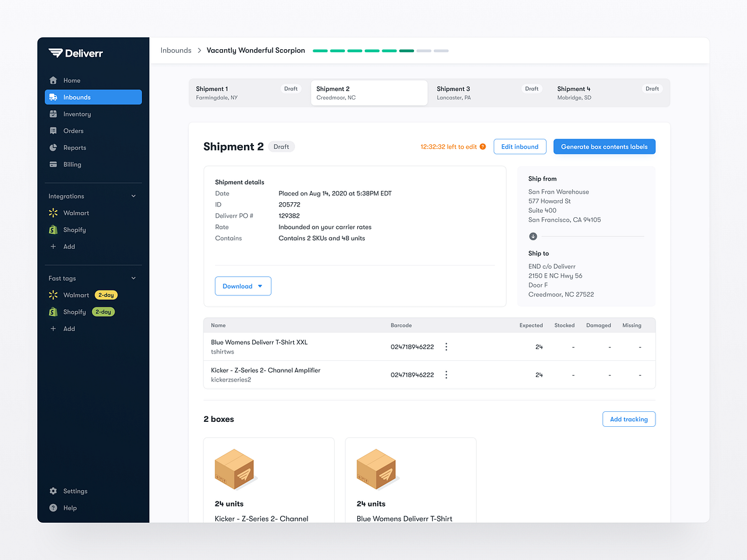
Task: Click the Add tracking button
Action: [x=629, y=419]
